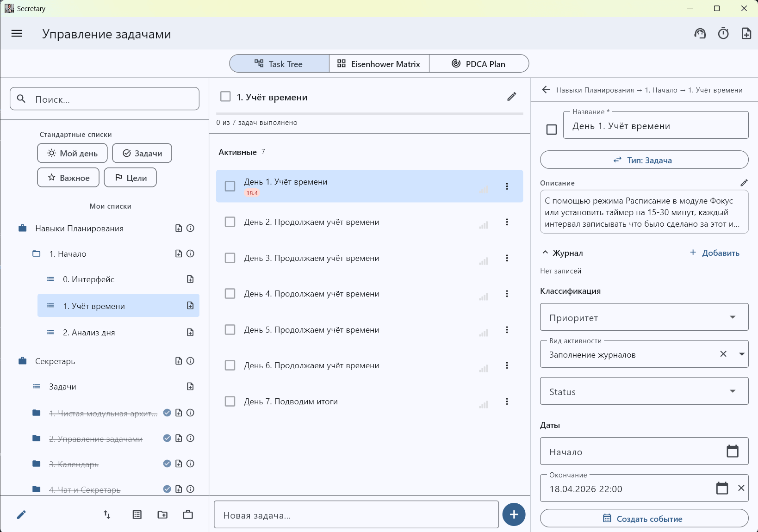Open the Цели standard list
Image resolution: width=758 pixels, height=532 pixels.
[130, 178]
